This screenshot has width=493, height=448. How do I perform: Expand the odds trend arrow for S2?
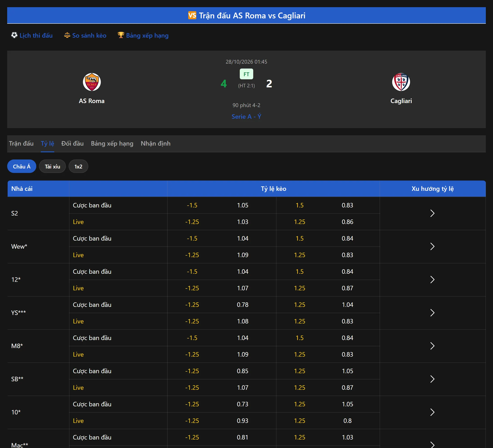pos(432,213)
